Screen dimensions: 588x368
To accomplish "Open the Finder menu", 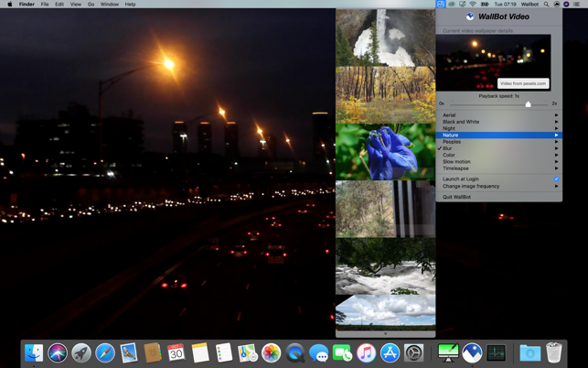I will [x=27, y=5].
